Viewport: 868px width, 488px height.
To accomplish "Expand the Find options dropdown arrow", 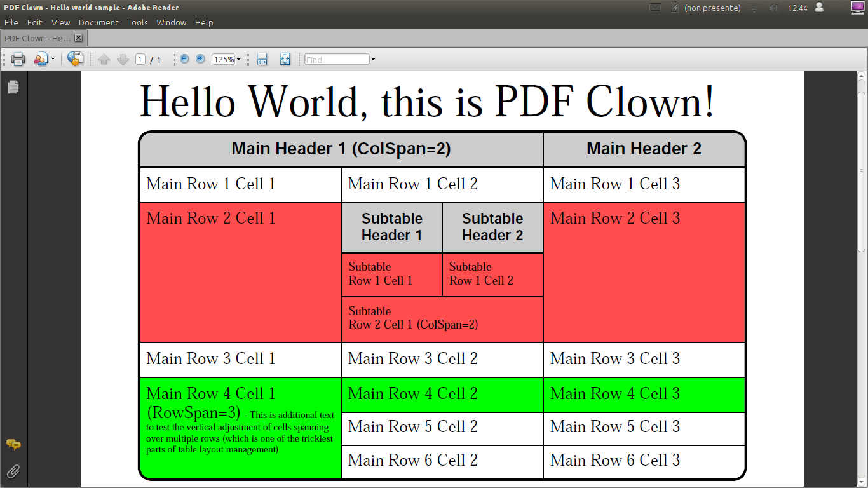I will coord(373,60).
